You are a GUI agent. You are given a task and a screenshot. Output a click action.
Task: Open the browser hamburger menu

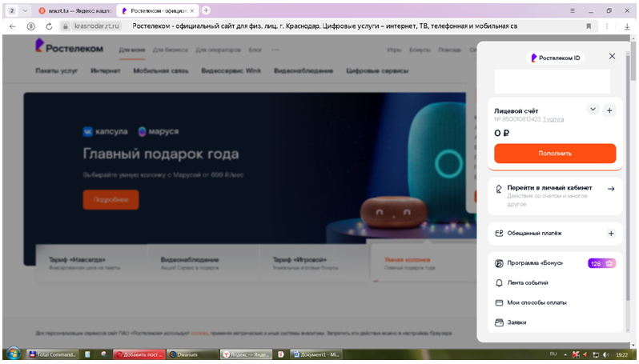(573, 10)
